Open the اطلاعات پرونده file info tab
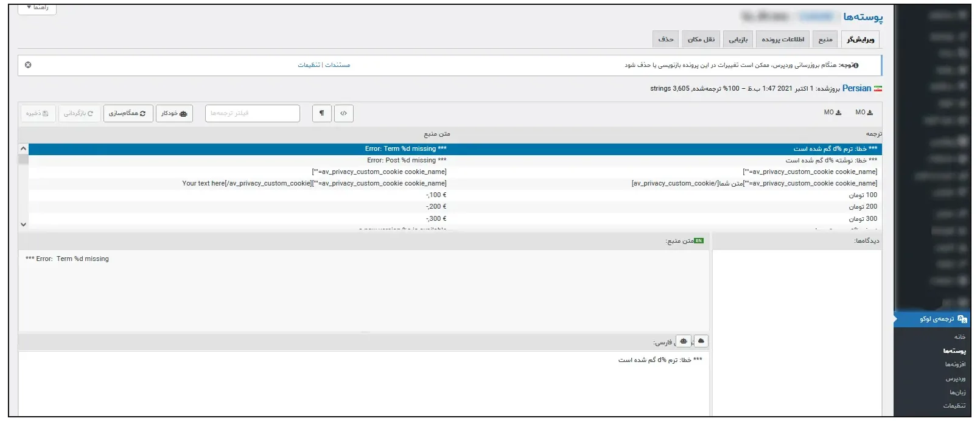Screen dimensions: 980x421 (x=783, y=40)
